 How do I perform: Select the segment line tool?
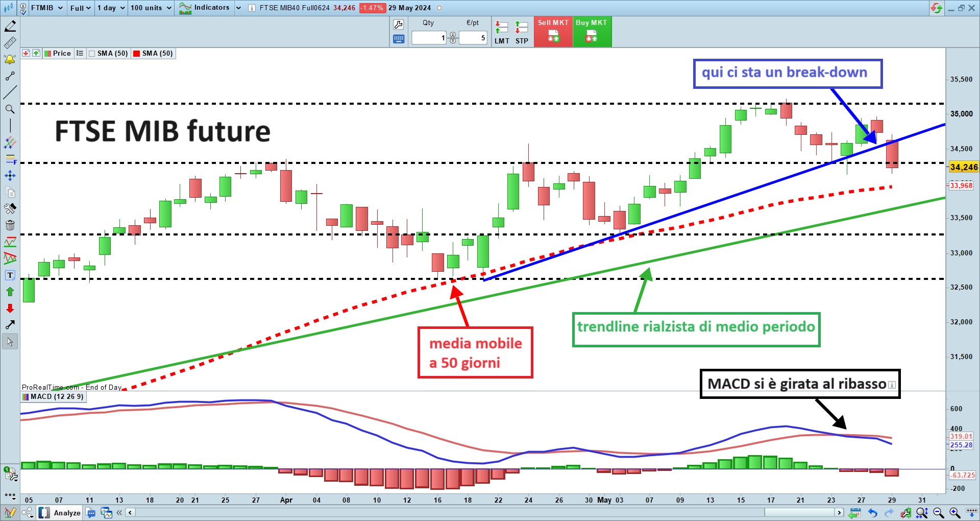pyautogui.click(x=10, y=76)
